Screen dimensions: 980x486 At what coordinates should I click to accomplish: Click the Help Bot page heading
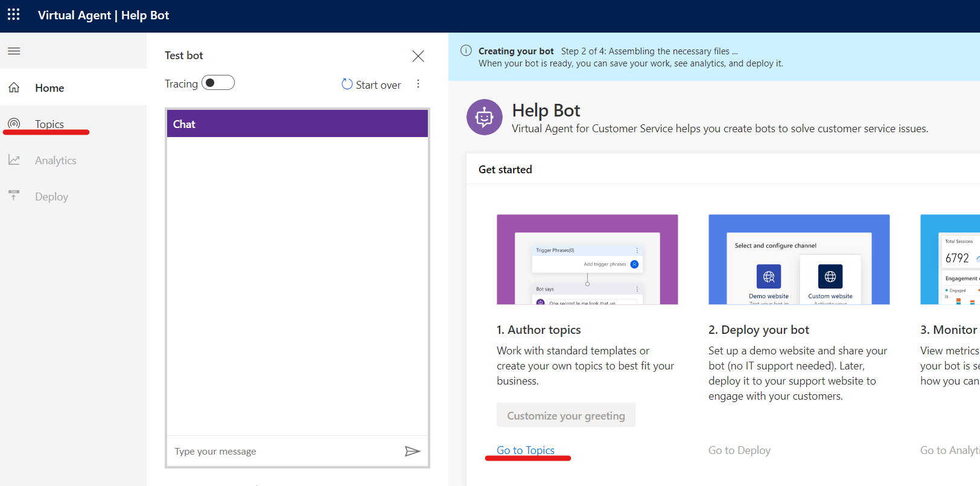(x=546, y=110)
